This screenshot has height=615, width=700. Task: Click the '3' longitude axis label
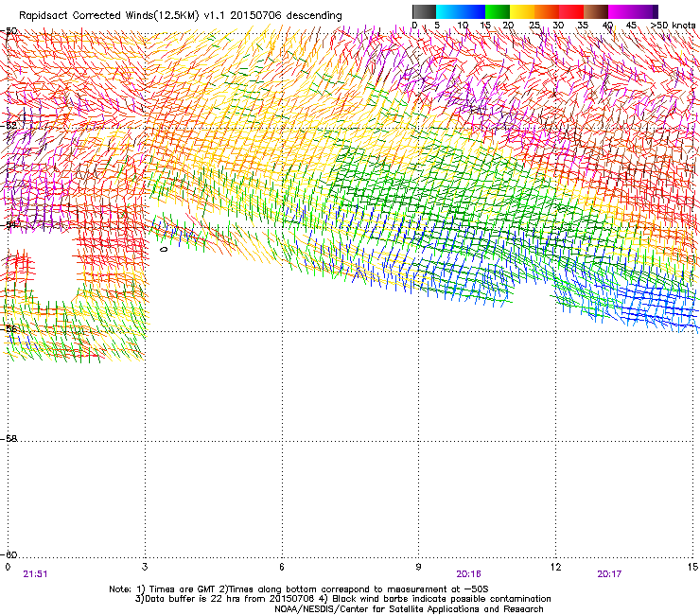click(145, 567)
